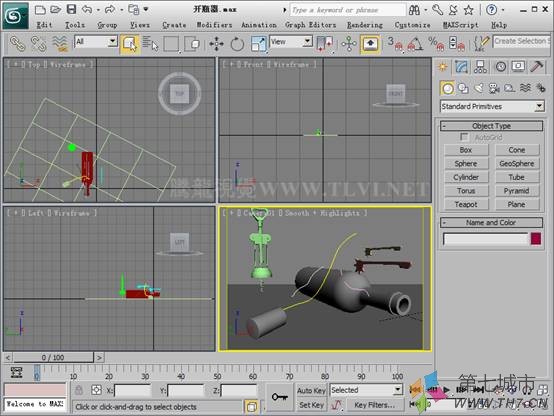Click Edit Named Selection Sets icon

coord(481,44)
